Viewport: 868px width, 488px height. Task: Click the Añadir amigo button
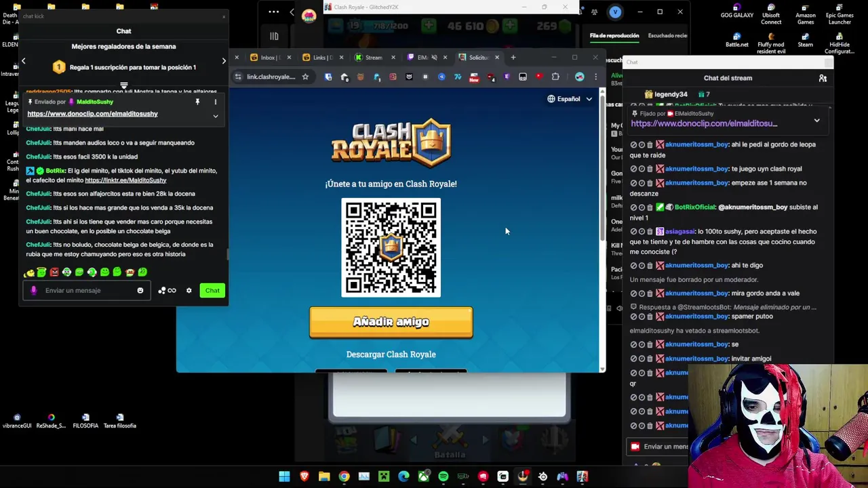[391, 322]
